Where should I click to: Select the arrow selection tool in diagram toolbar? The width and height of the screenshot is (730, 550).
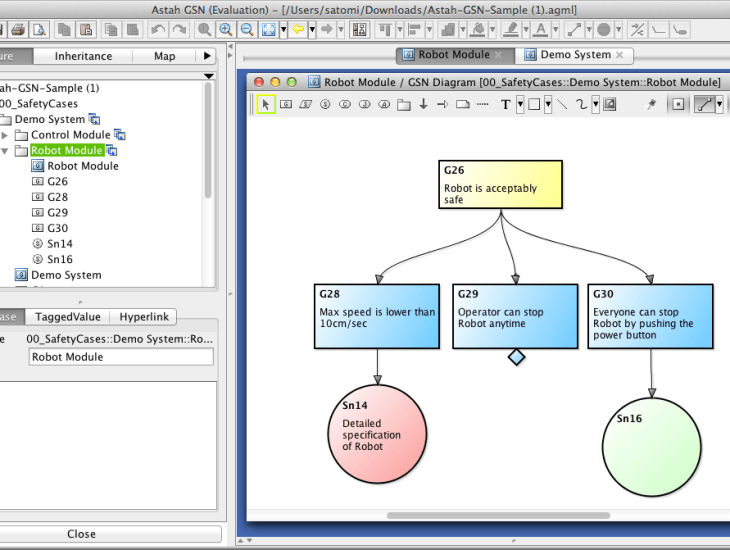point(266,104)
